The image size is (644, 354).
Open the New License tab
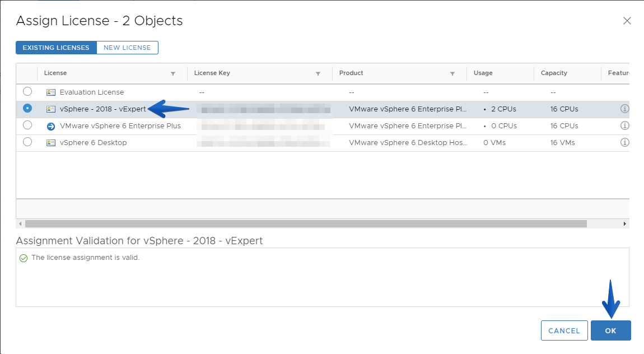(127, 48)
